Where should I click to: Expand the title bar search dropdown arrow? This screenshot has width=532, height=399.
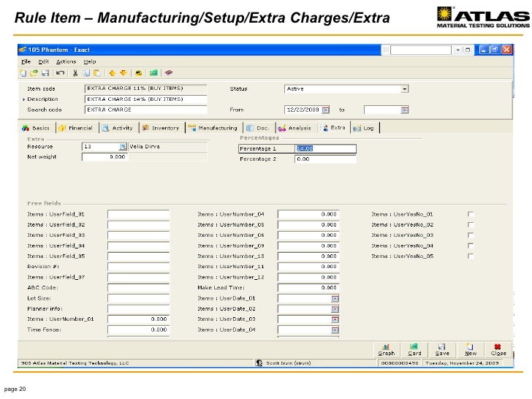458,50
